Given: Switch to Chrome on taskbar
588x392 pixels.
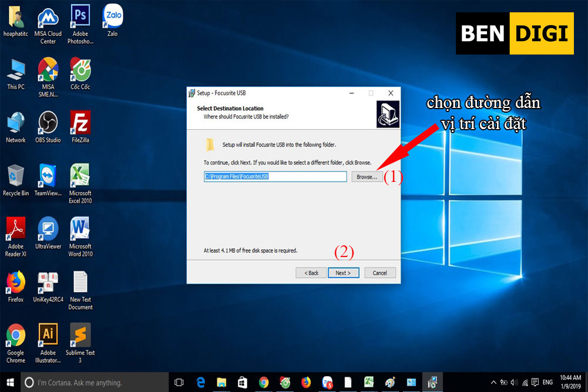Looking at the screenshot, I should pyautogui.click(x=264, y=382).
